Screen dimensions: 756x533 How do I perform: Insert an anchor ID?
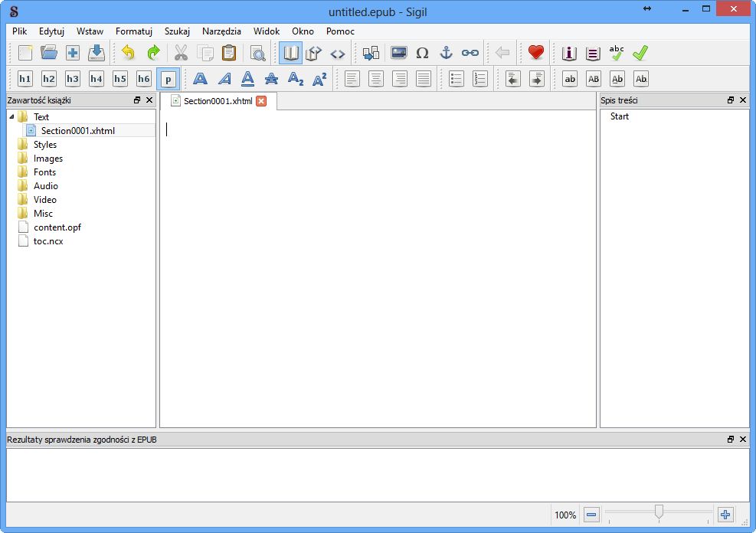[x=447, y=53]
